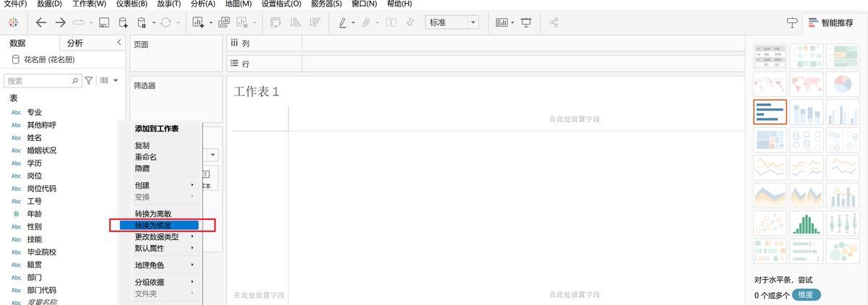
Task: Click the guide pin icon left of 智能推荐
Action: click(793, 22)
